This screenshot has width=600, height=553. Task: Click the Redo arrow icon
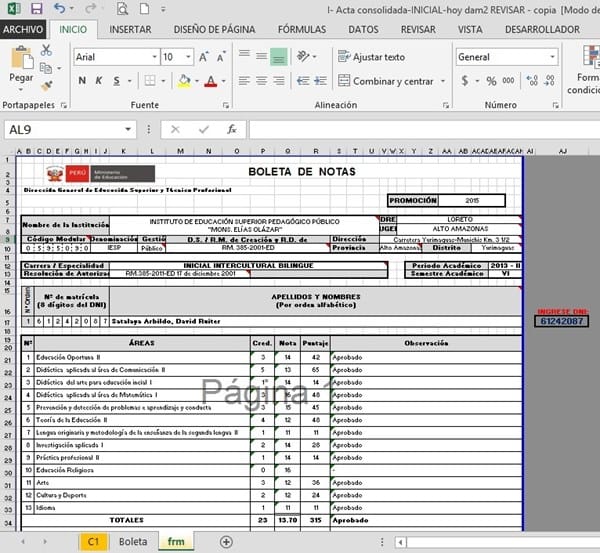pyautogui.click(x=90, y=8)
